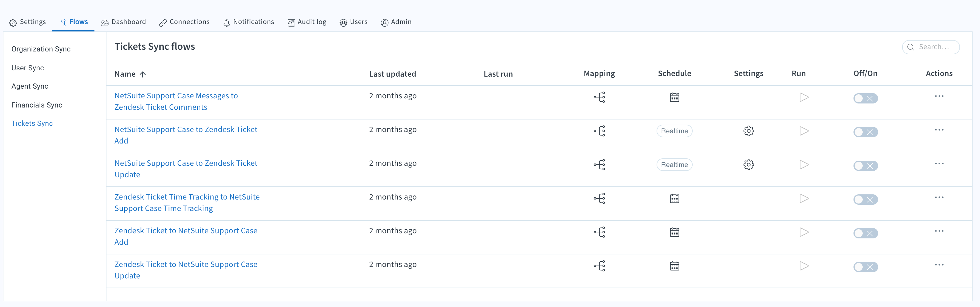Viewport: 980px width, 307px height.
Task: Open Zendesk Ticket Time Tracking to NetSuite link
Action: click(x=187, y=202)
